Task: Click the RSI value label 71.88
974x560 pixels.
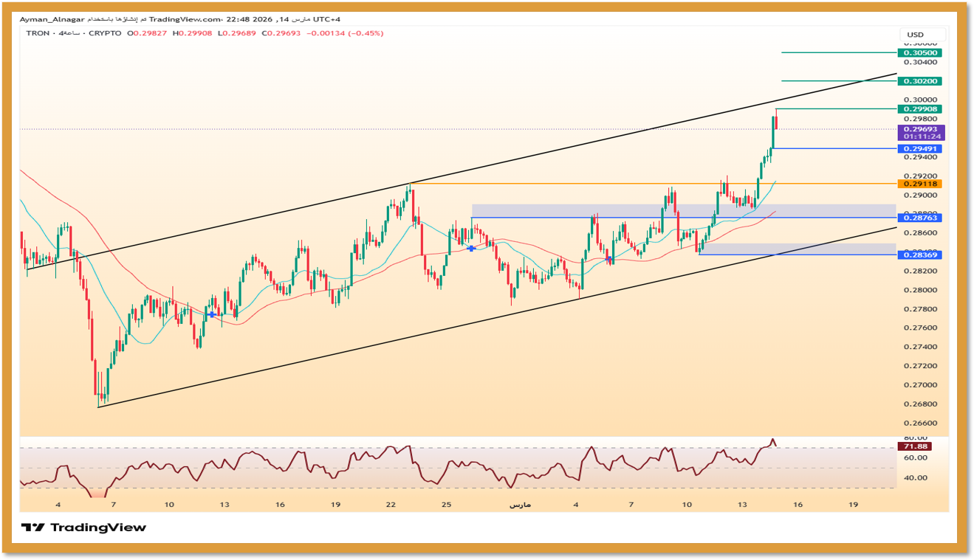Action: coord(914,446)
